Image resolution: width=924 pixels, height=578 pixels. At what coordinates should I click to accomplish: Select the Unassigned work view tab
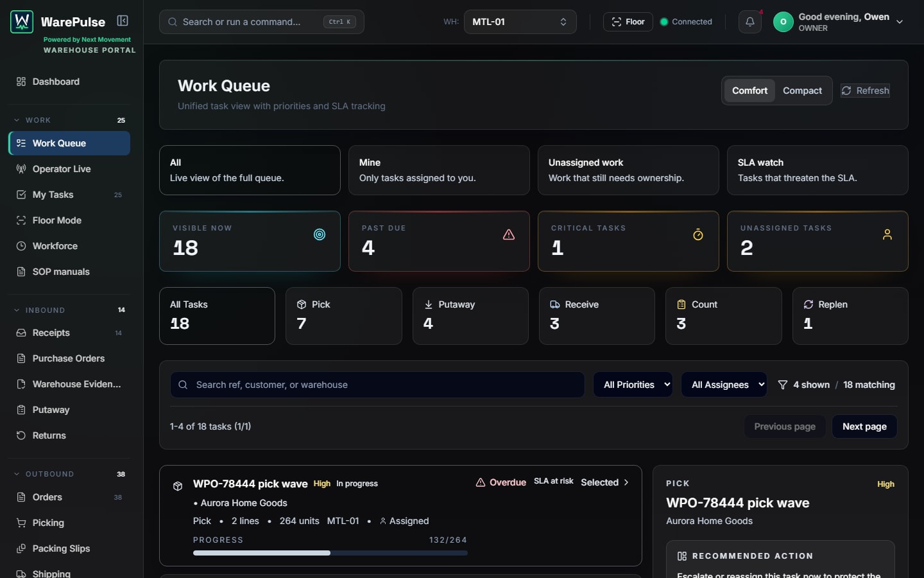[x=628, y=170]
